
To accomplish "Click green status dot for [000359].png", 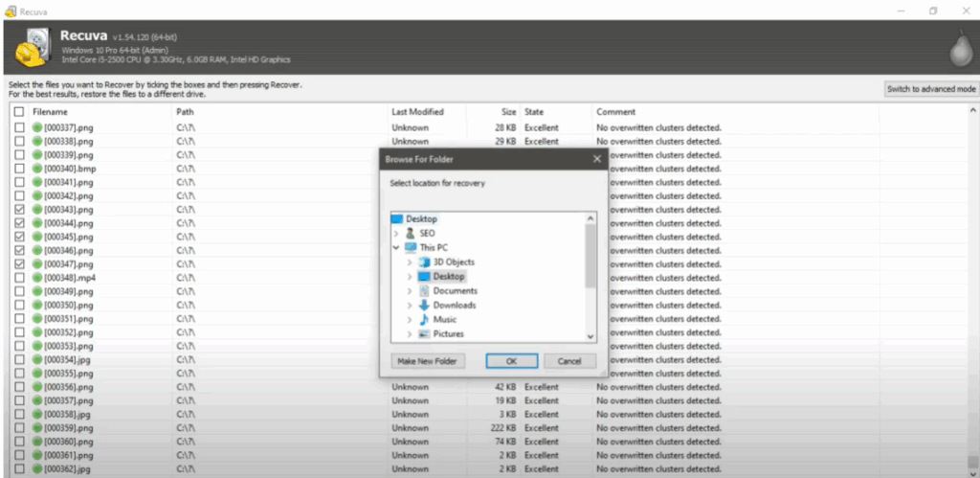I will [37, 428].
